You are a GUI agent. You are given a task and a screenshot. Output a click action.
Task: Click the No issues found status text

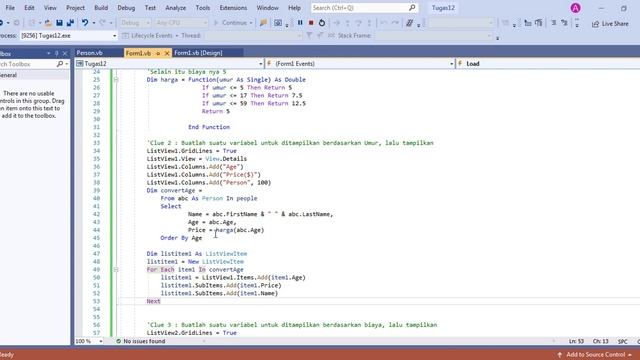point(144,341)
